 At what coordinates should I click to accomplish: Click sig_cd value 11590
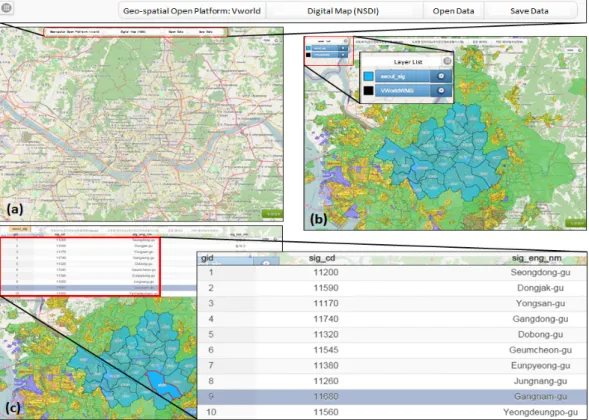coord(326,288)
